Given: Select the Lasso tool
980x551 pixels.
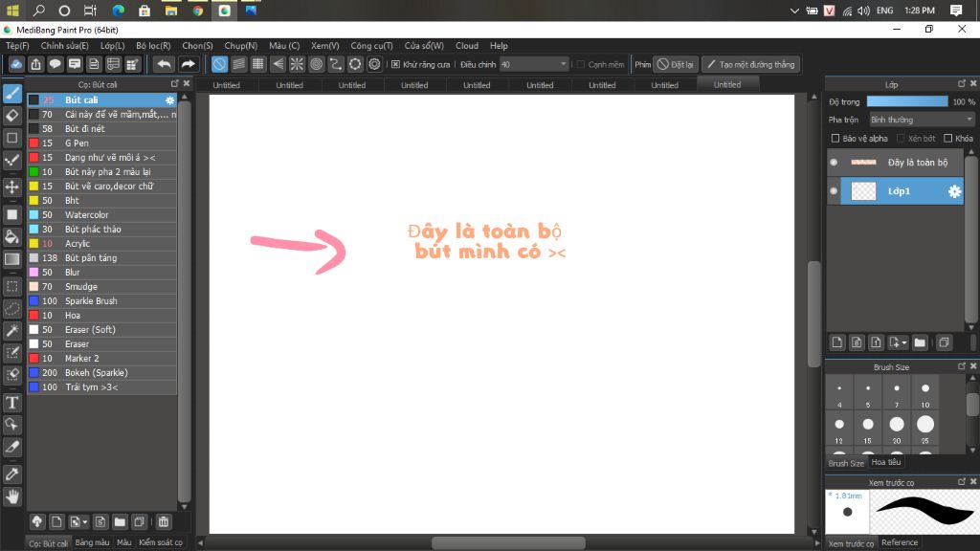Looking at the screenshot, I should click(x=11, y=309).
